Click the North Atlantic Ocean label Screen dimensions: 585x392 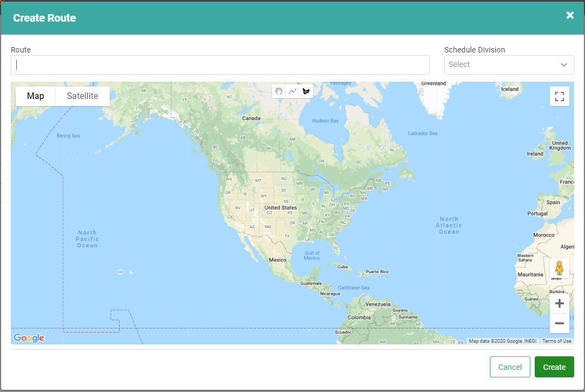(449, 225)
